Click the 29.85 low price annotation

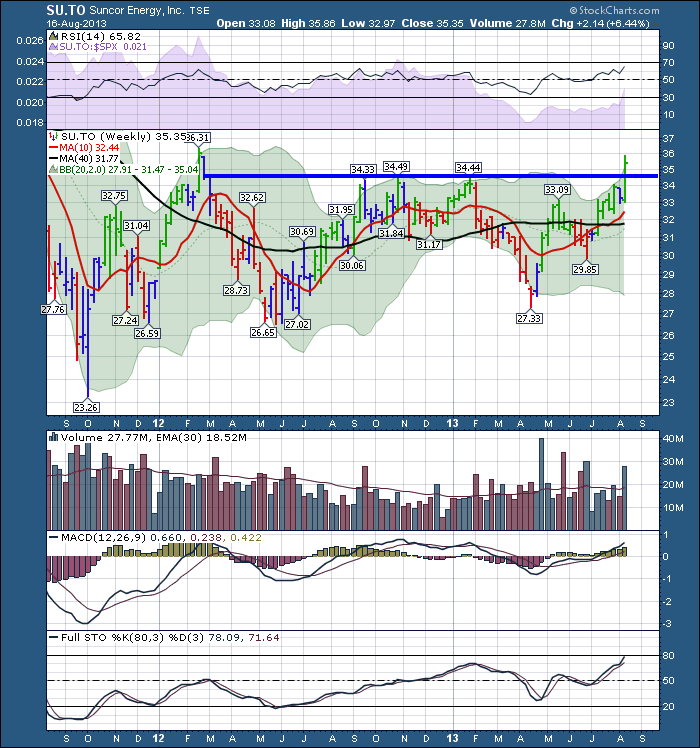coord(585,270)
